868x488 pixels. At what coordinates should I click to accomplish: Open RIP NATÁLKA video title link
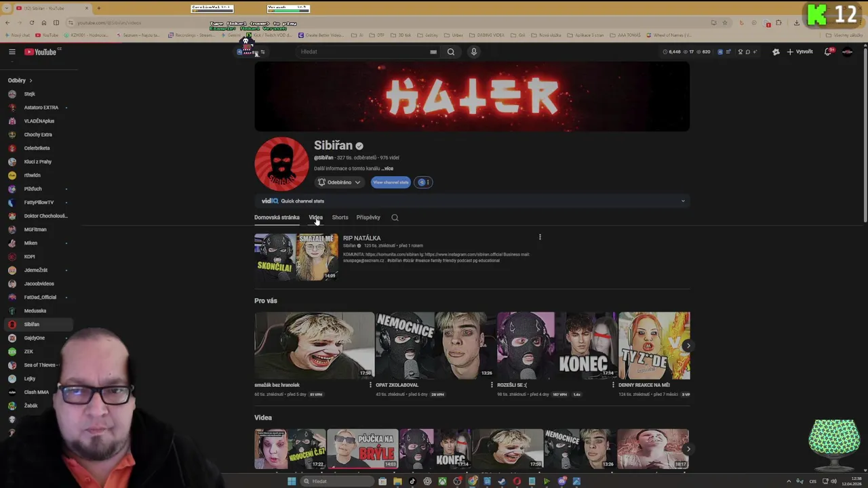361,238
